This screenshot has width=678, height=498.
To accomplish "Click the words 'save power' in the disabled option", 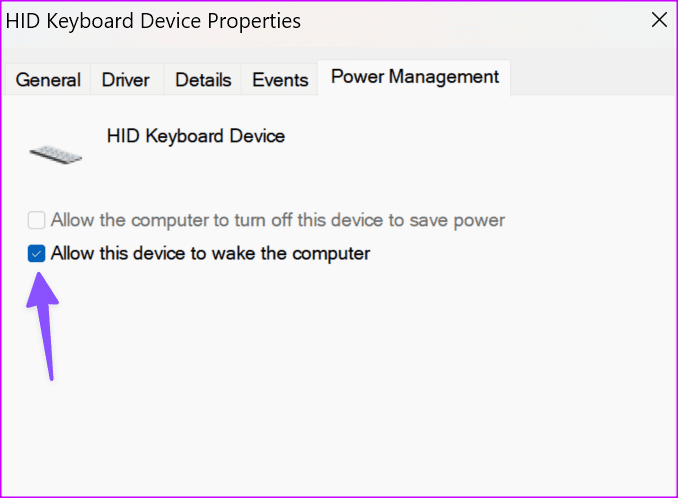I will pos(466,220).
